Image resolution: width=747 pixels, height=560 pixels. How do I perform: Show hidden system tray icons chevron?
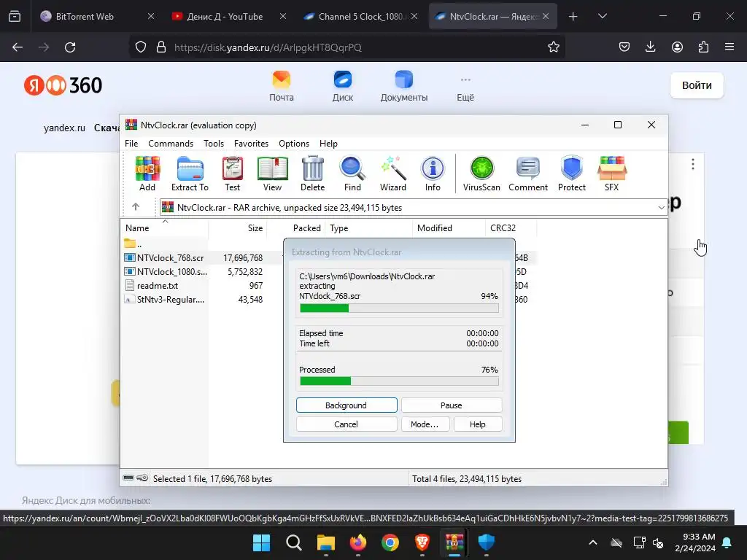pos(593,542)
